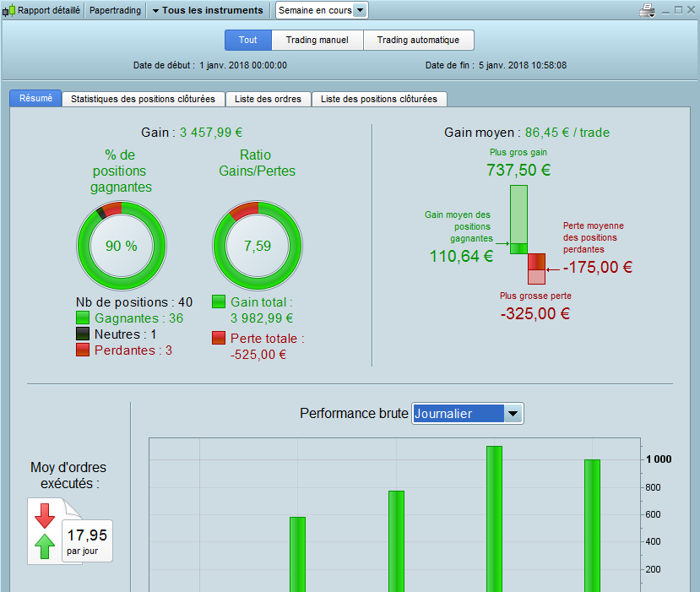Screen dimensions: 700x592
Task: Click the Plus gros gain 737,50 € value
Action: 518,170
